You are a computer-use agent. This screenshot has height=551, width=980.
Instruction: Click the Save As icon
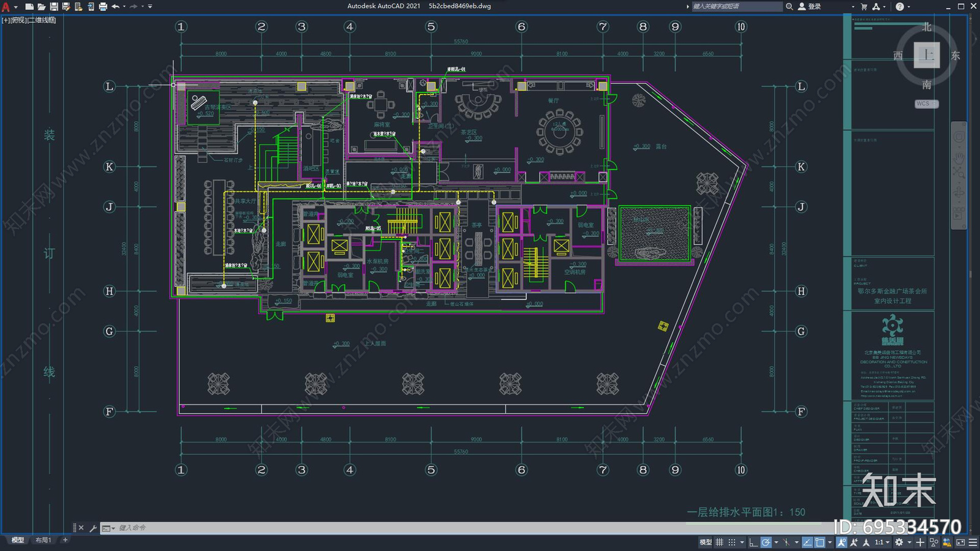pyautogui.click(x=66, y=7)
